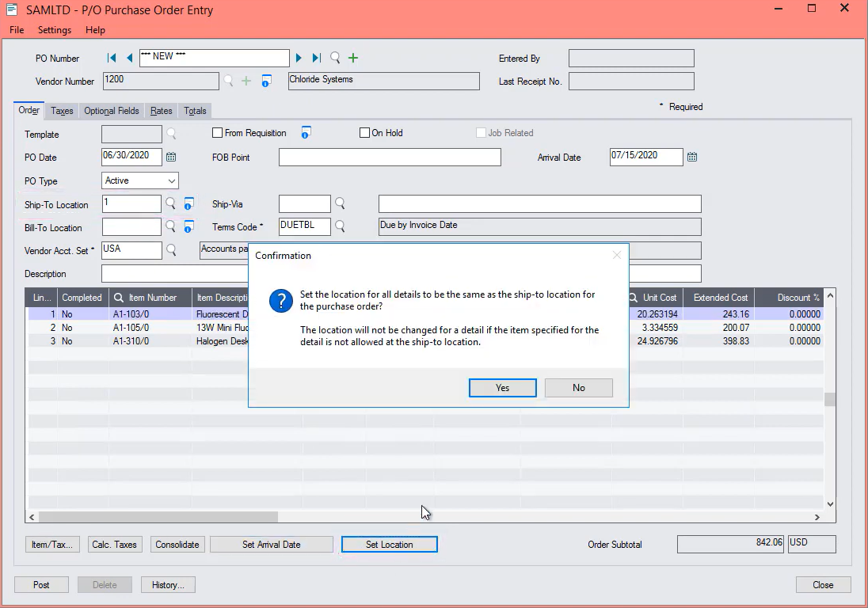Click in the FOB Point input field
The width and height of the screenshot is (868, 608).
pos(388,157)
